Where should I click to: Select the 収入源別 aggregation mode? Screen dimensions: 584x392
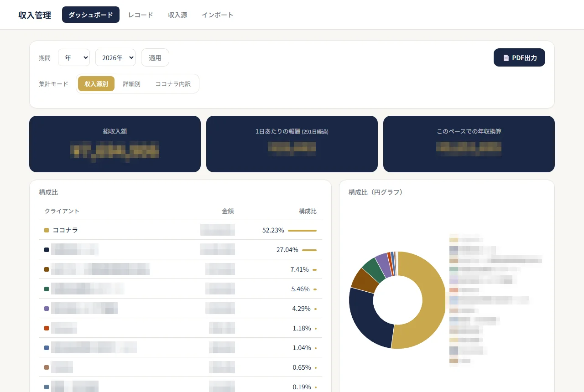point(96,84)
